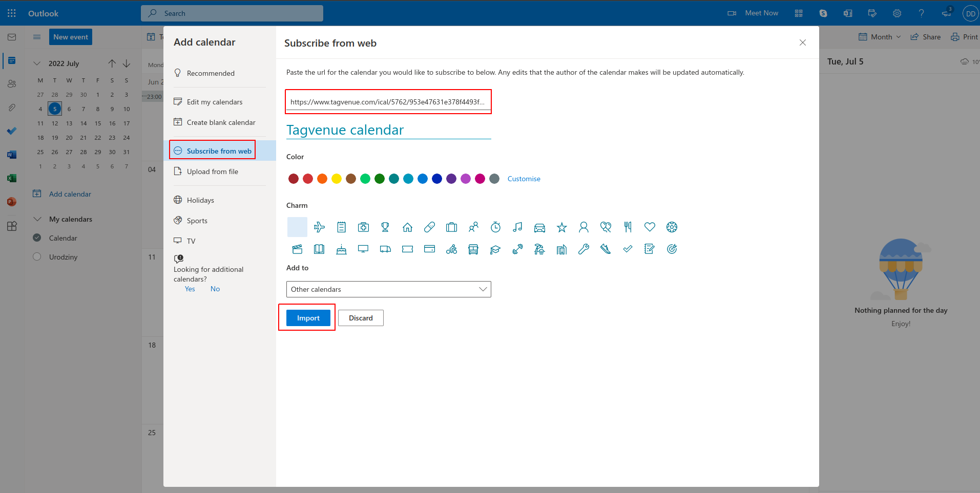
Task: Select the wrench charm
Action: tap(583, 249)
